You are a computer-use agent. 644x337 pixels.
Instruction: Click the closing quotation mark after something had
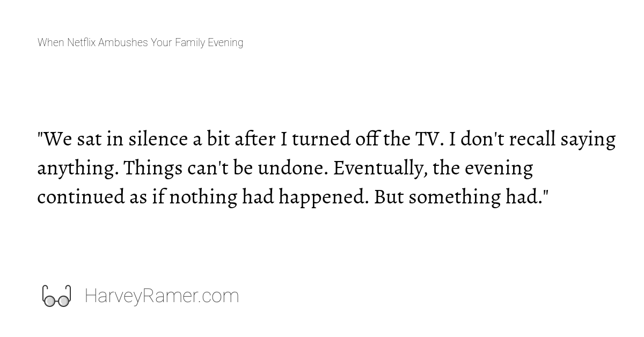545,191
